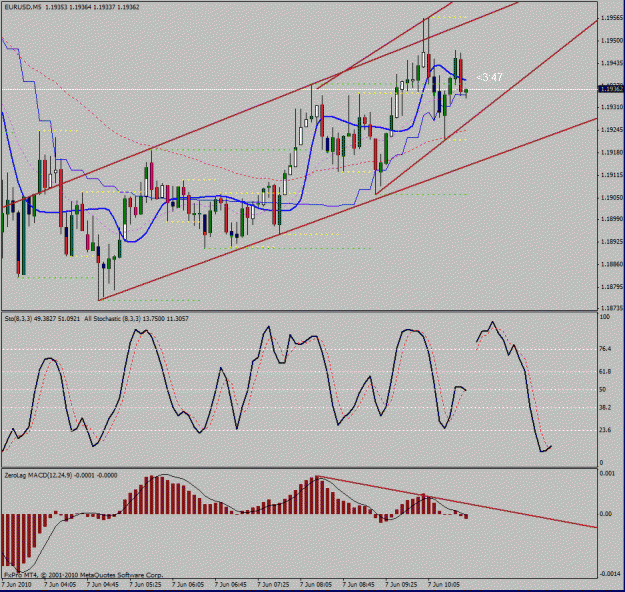Click the 1.19115 price axis label

[612, 175]
